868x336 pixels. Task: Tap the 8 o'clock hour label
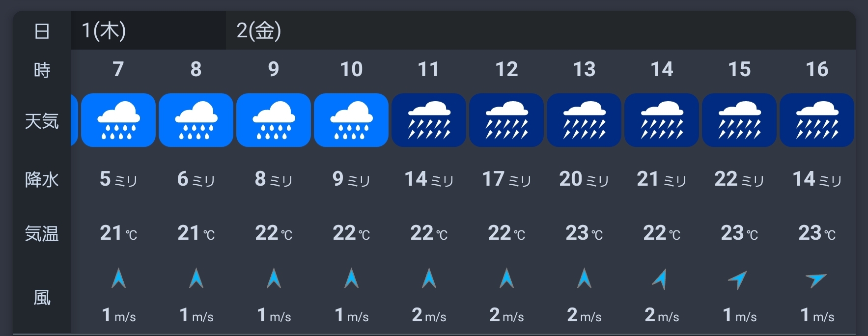(196, 69)
